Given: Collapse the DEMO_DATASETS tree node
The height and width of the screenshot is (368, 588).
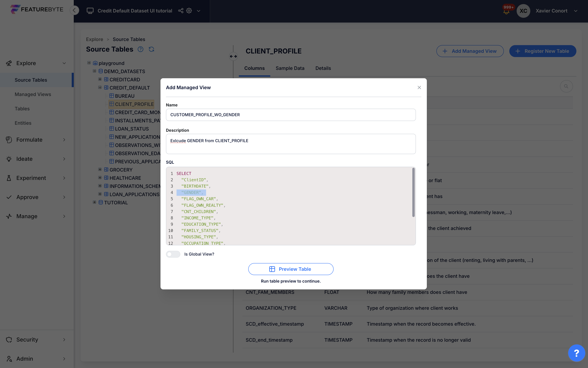Looking at the screenshot, I should (95, 71).
